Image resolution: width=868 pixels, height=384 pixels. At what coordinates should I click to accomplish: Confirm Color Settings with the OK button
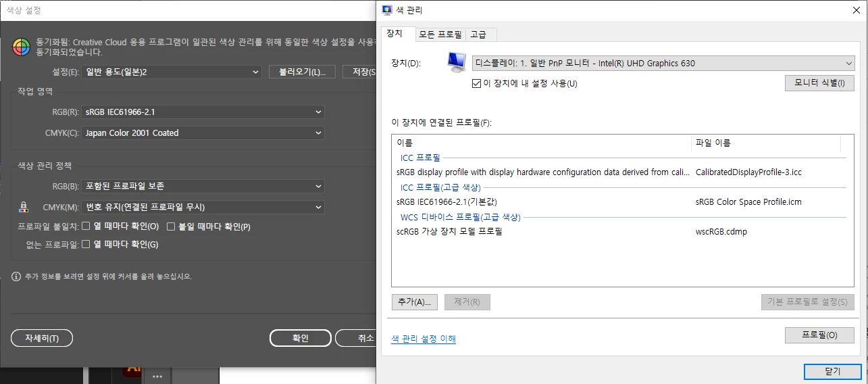point(301,338)
